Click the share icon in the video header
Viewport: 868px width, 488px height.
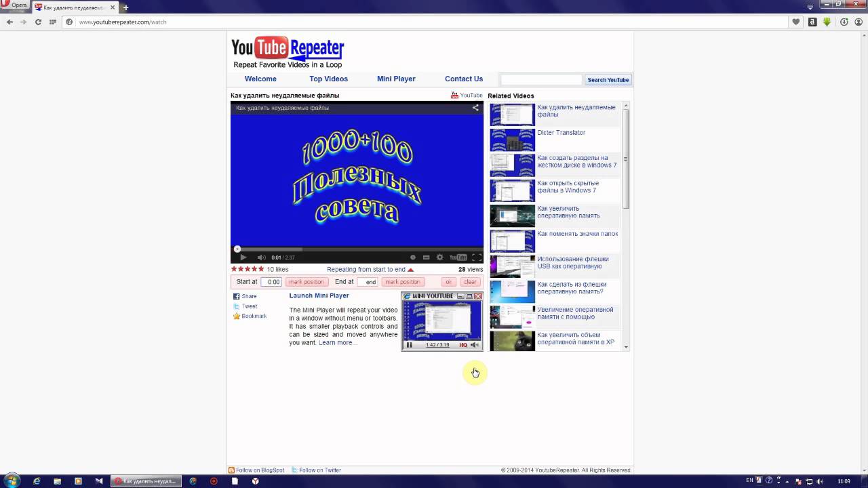[x=475, y=108]
